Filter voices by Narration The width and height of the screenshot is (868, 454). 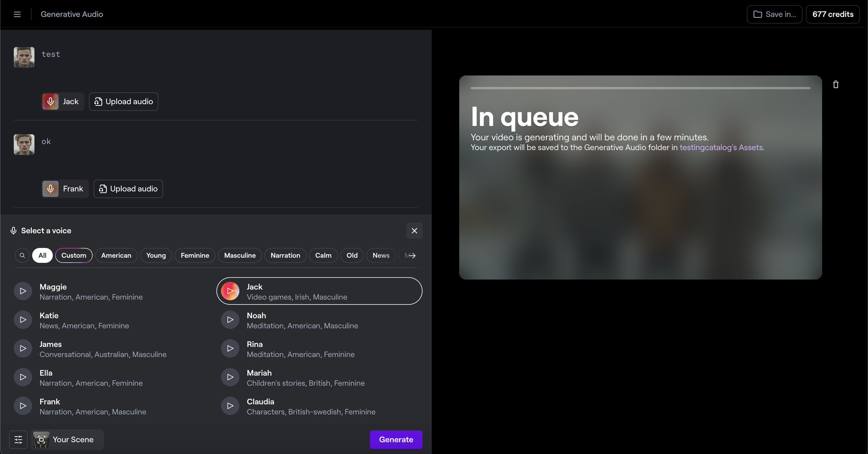[285, 256]
